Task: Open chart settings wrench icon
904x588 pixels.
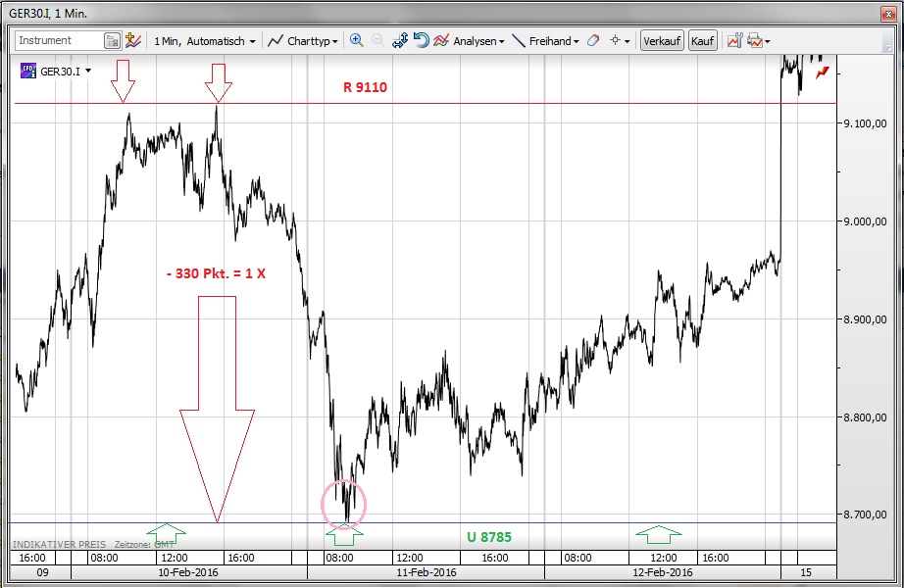Action: coord(733,40)
